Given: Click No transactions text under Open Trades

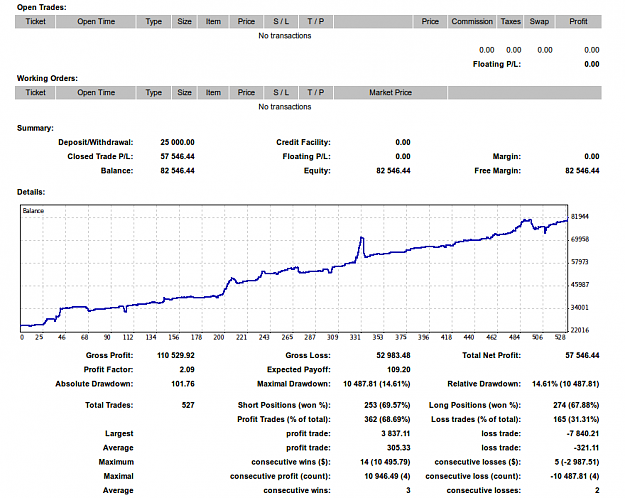Looking at the screenshot, I should pos(285,35).
